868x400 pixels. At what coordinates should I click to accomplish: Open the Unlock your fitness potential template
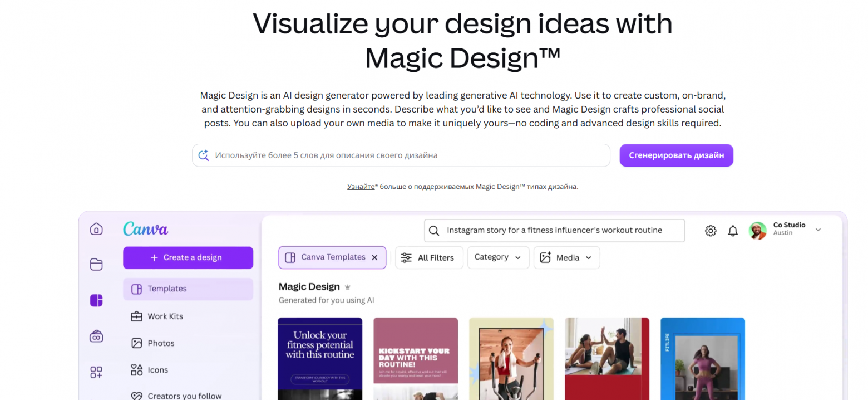click(x=320, y=359)
